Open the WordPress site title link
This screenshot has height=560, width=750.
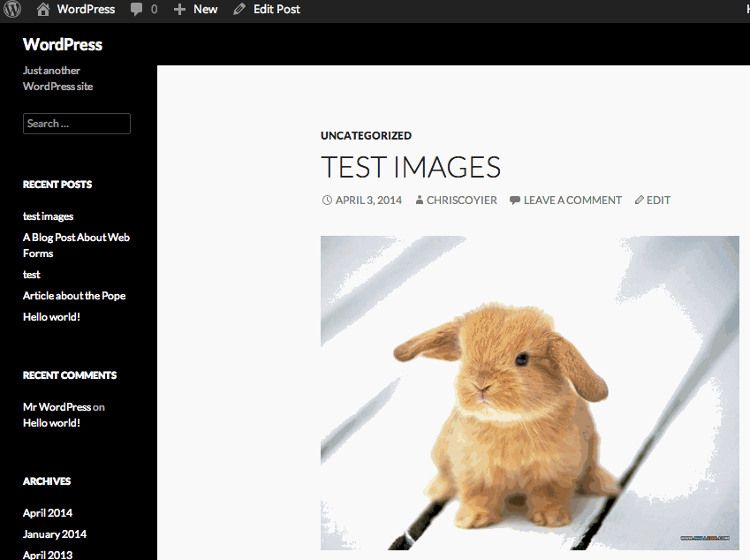[x=63, y=45]
